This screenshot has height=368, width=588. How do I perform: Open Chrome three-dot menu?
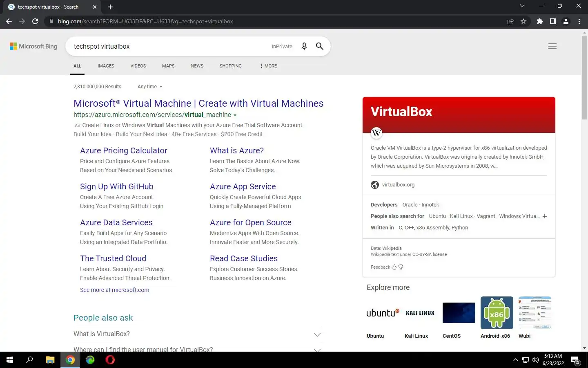click(x=579, y=21)
